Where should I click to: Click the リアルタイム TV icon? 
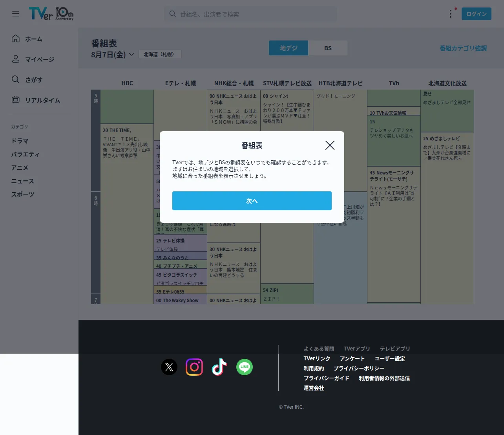coord(16,100)
